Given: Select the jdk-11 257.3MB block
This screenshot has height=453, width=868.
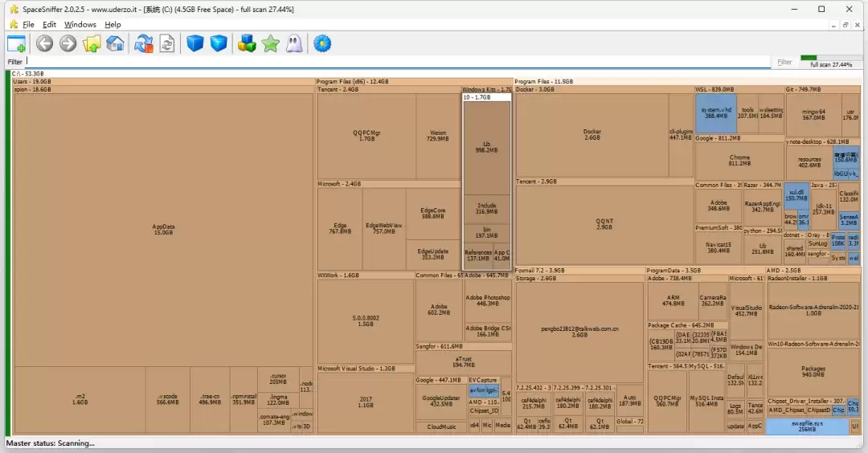Looking at the screenshot, I should click(823, 209).
